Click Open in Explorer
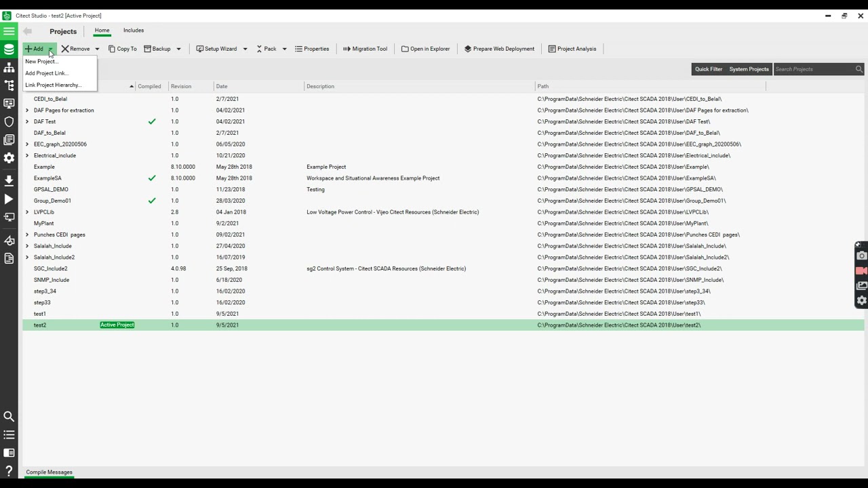868x488 pixels. tap(426, 49)
